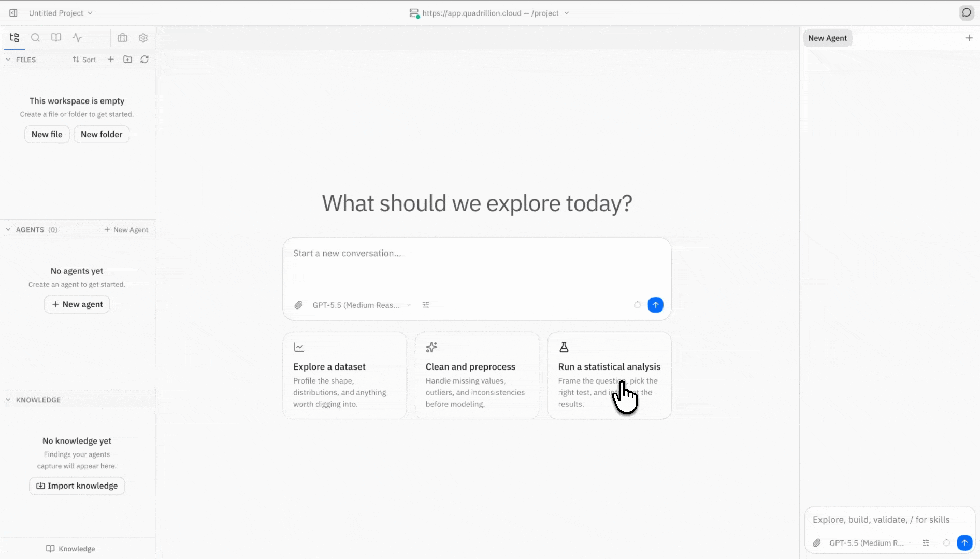
Task: Open the settings gear icon in sidebar
Action: click(x=143, y=38)
